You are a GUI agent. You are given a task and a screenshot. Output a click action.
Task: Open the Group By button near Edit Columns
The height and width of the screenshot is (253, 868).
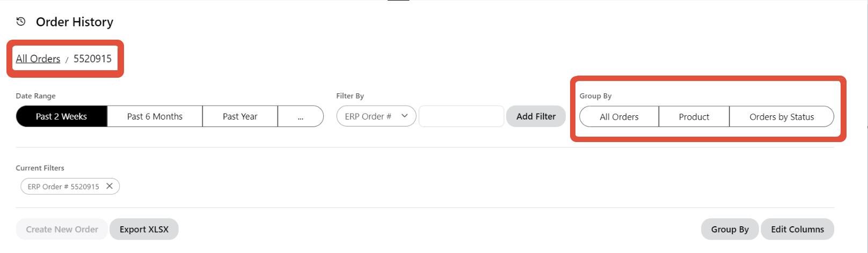pos(730,229)
